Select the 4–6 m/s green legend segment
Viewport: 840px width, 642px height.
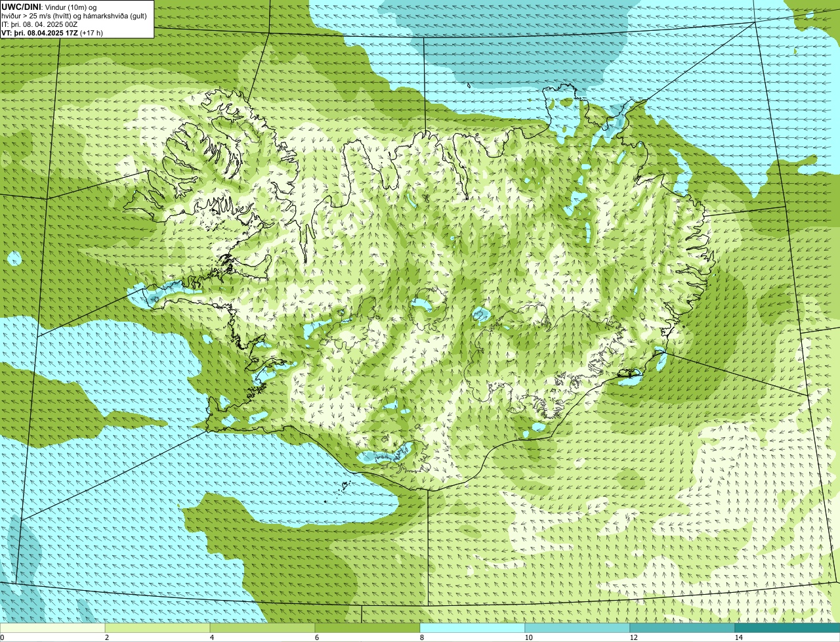[262, 628]
